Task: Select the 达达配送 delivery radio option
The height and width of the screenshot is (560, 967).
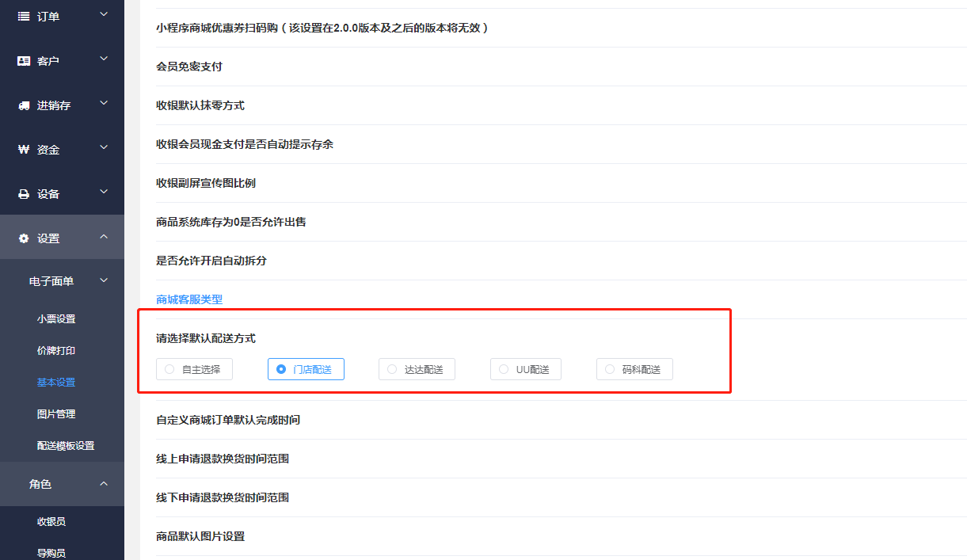Action: pyautogui.click(x=417, y=369)
